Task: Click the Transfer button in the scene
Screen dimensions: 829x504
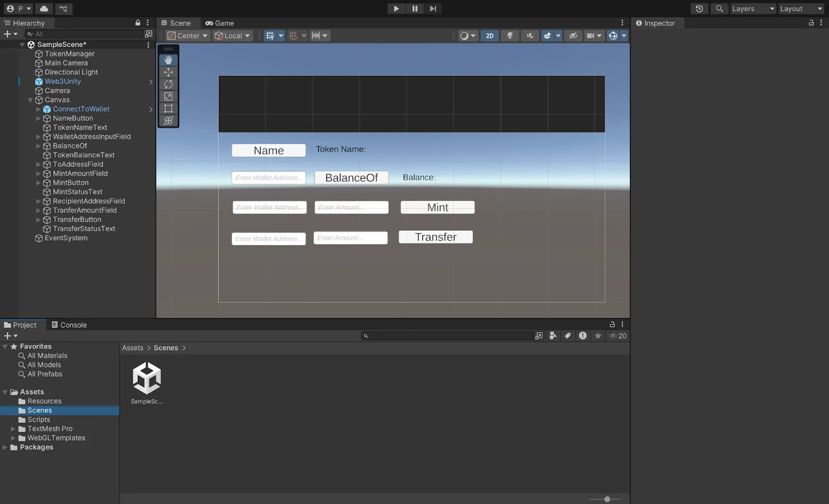Action: [436, 237]
